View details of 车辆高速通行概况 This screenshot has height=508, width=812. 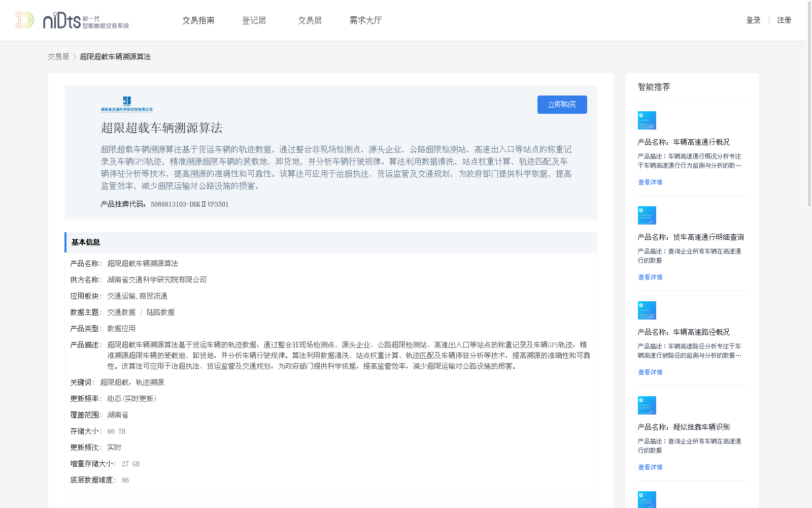(650, 182)
